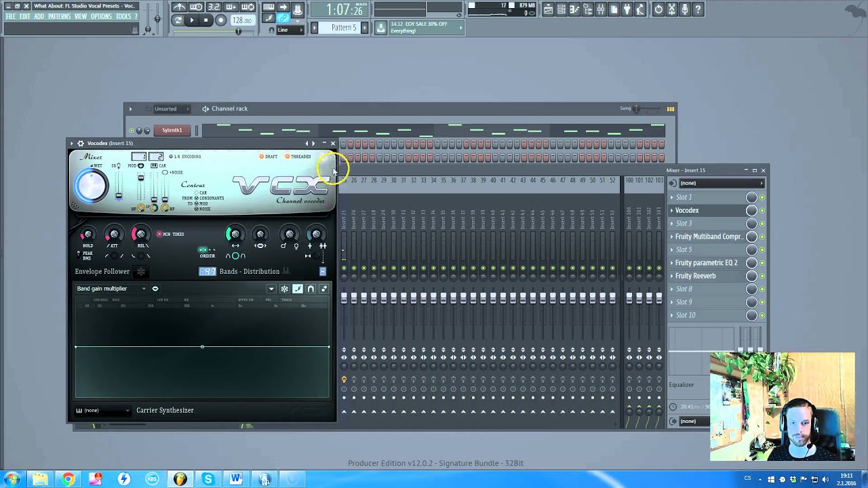The width and height of the screenshot is (868, 488).
Task: Open Word from the Windows taskbar
Action: (x=235, y=479)
